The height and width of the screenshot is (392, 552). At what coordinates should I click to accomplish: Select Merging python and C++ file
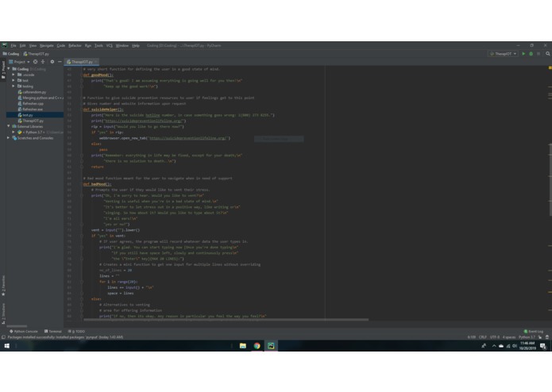(x=41, y=98)
